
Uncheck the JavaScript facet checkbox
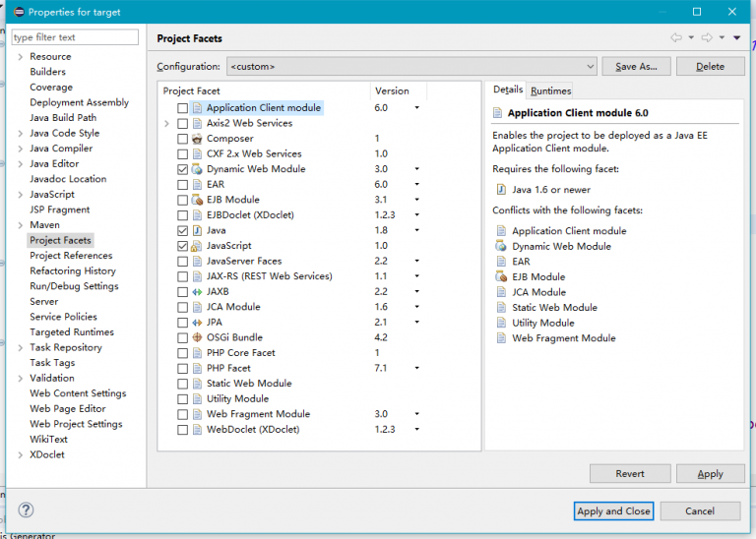tap(182, 246)
